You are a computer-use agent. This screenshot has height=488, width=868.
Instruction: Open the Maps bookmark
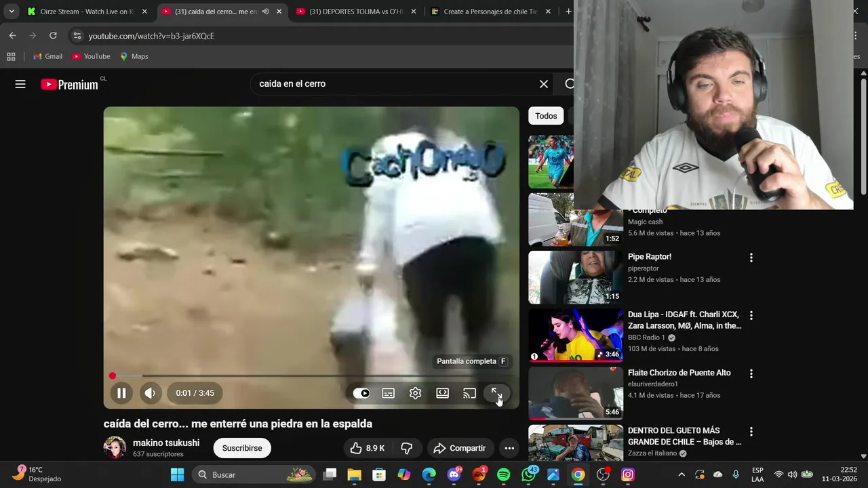(134, 56)
